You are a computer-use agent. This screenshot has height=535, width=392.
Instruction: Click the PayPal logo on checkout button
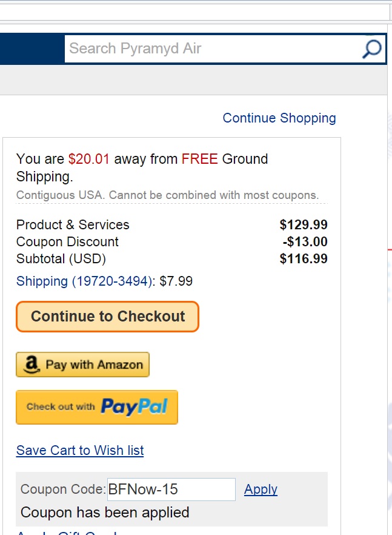coord(134,406)
